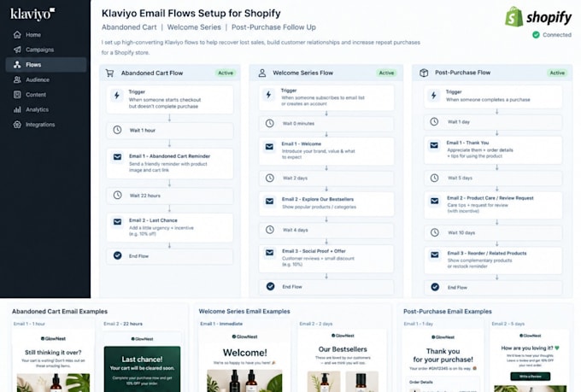The height and width of the screenshot is (392, 581).
Task: Select Flows in the sidebar
Action: coord(46,64)
